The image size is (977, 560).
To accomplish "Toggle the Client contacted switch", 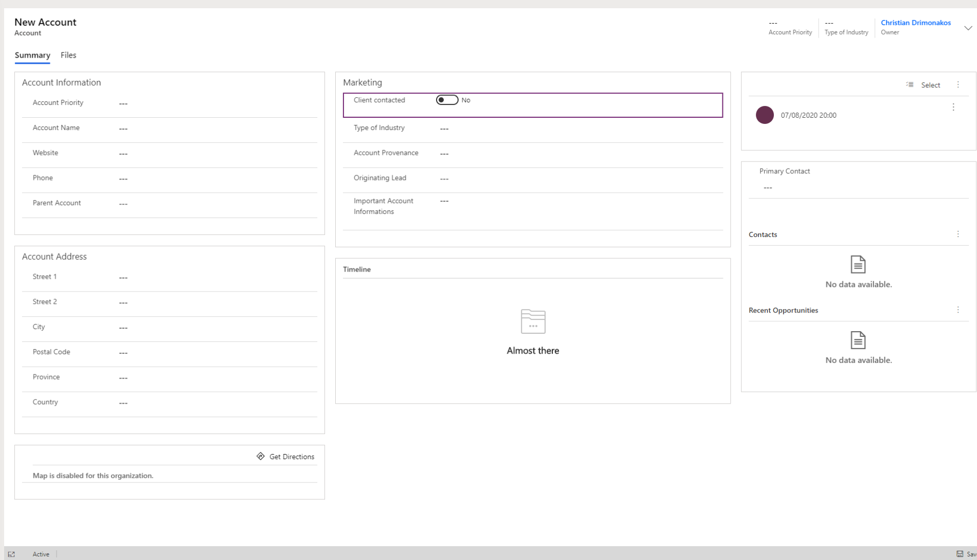I will (447, 100).
